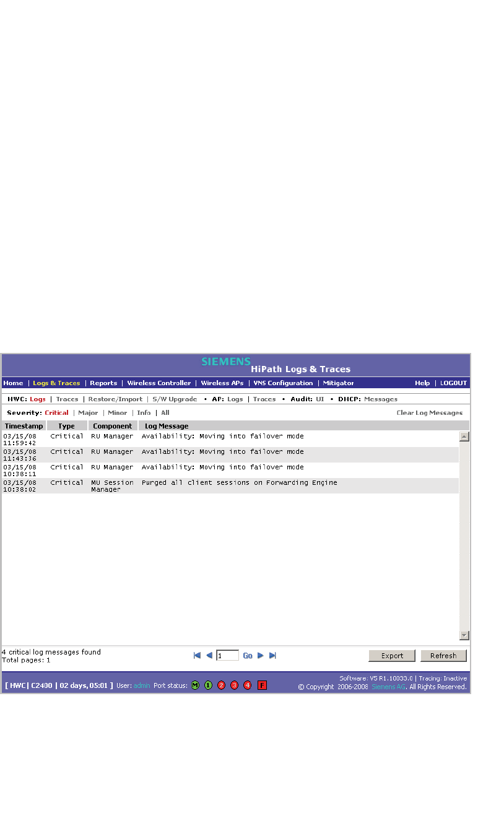Open the Mitigator menu
504x813 pixels.
(339, 383)
